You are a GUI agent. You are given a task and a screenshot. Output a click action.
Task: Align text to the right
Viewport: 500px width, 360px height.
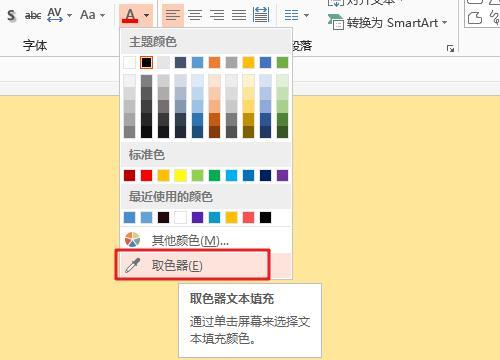[x=217, y=15]
